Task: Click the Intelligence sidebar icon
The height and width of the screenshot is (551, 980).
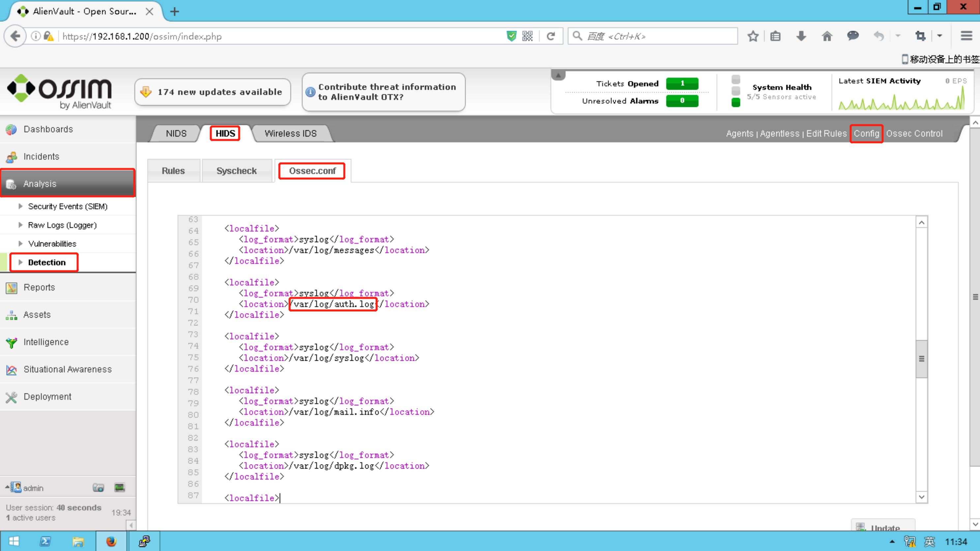Action: [x=12, y=342]
